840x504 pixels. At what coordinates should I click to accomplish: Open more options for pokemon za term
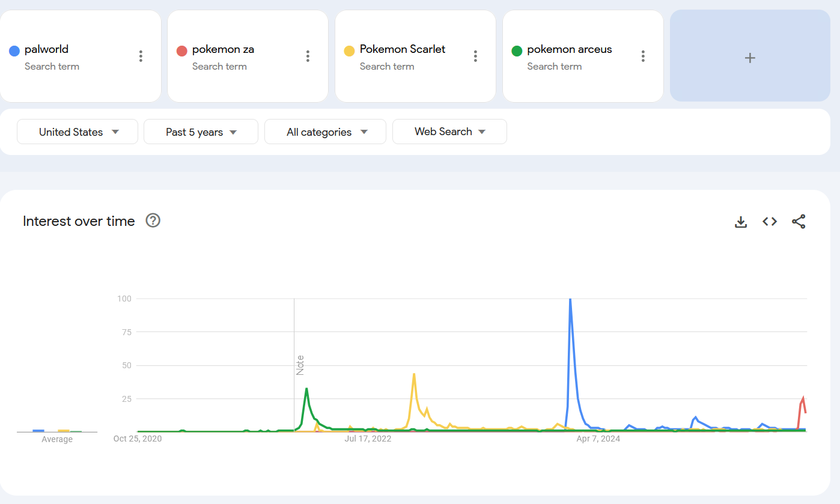click(308, 56)
